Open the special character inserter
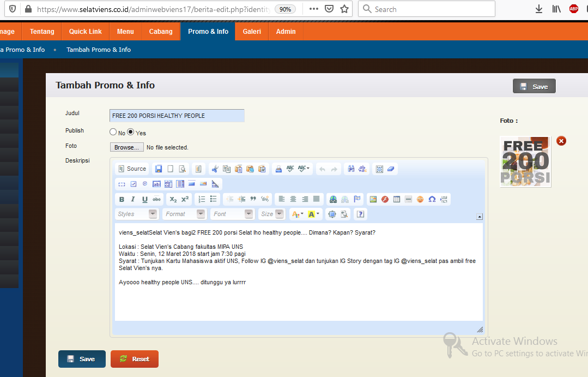 pyautogui.click(x=432, y=200)
